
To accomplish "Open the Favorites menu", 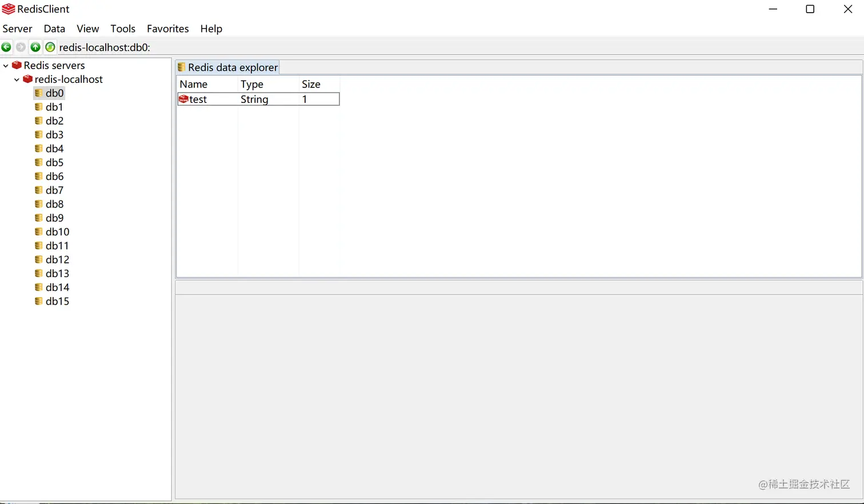I will [167, 29].
